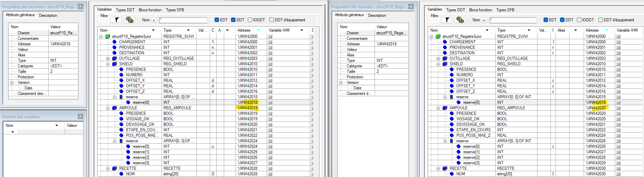Check DDT d'équipement in the left editor
Viewport: 644px width, 177px height.
click(271, 20)
